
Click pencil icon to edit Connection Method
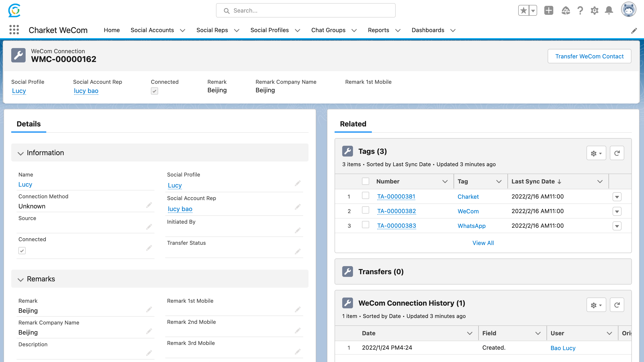pos(149,205)
